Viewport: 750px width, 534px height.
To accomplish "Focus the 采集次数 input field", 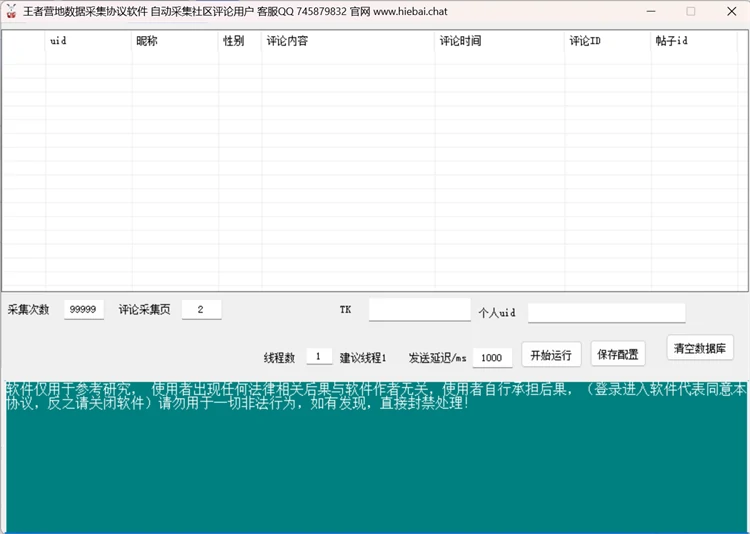I will 84,309.
